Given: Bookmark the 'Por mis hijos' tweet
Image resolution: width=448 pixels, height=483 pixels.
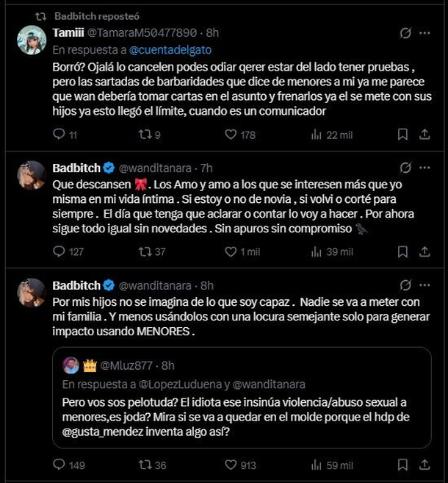Looking at the screenshot, I should (x=402, y=465).
